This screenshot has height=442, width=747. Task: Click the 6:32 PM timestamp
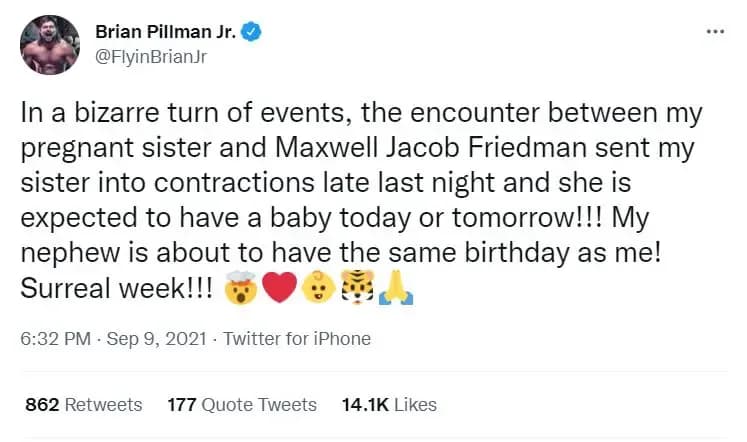click(53, 339)
